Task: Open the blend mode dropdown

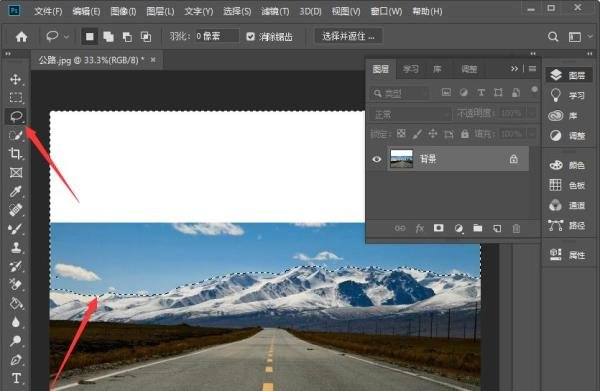Action: click(x=411, y=114)
